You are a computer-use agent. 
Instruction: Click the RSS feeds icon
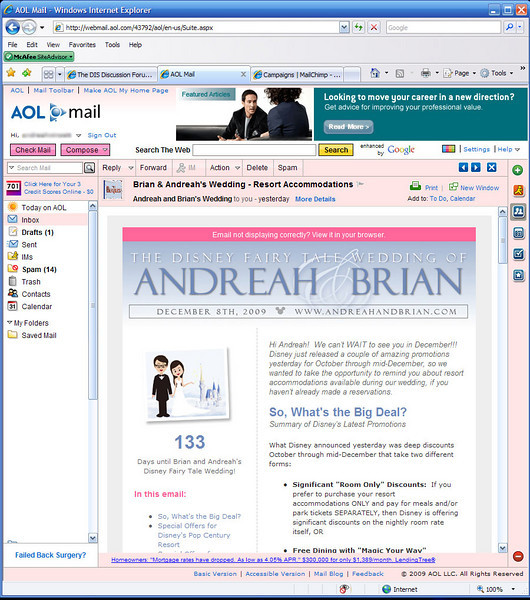[x=400, y=73]
